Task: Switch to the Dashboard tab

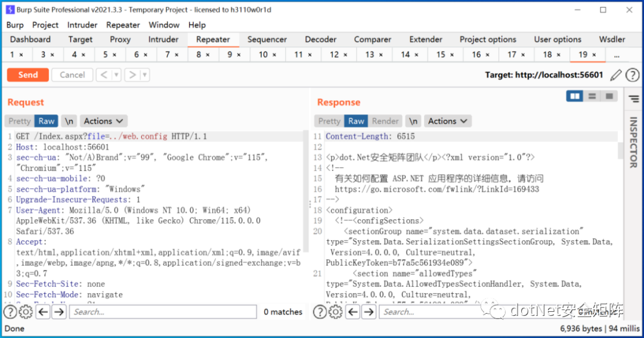Action: click(30, 39)
